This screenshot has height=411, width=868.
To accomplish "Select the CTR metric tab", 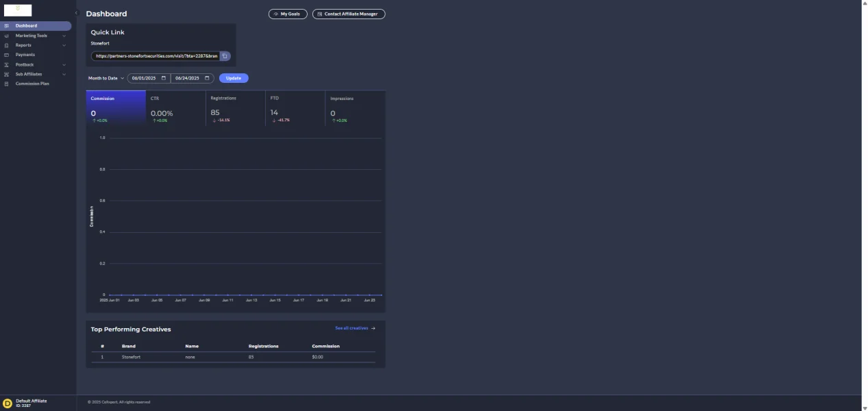I will (x=175, y=108).
